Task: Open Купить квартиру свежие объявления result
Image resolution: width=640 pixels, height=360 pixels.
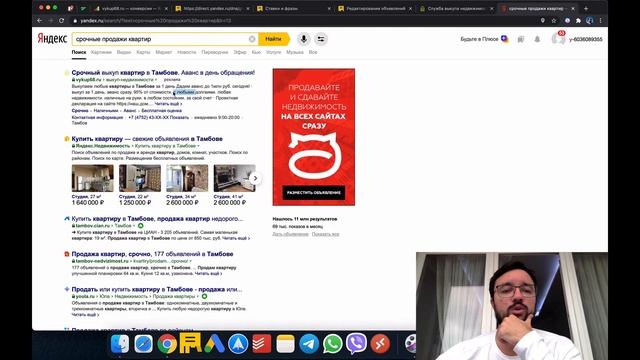Action: (x=147, y=139)
